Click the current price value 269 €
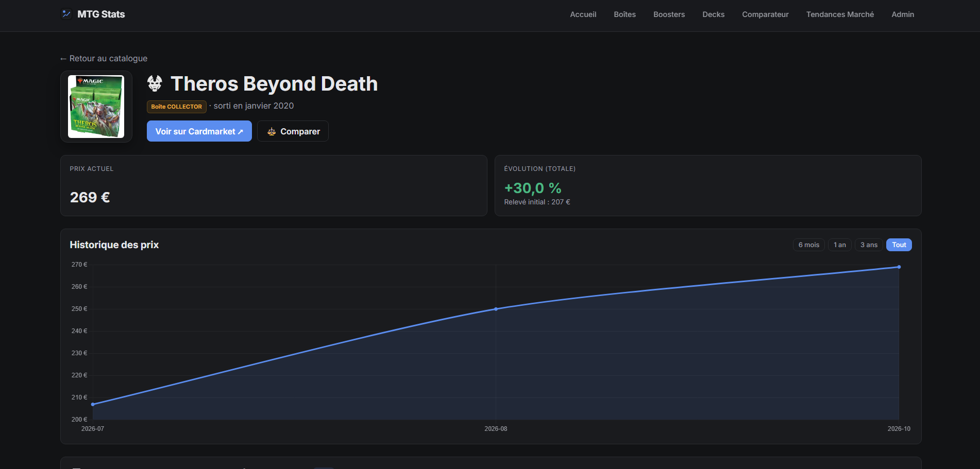 [x=90, y=197]
